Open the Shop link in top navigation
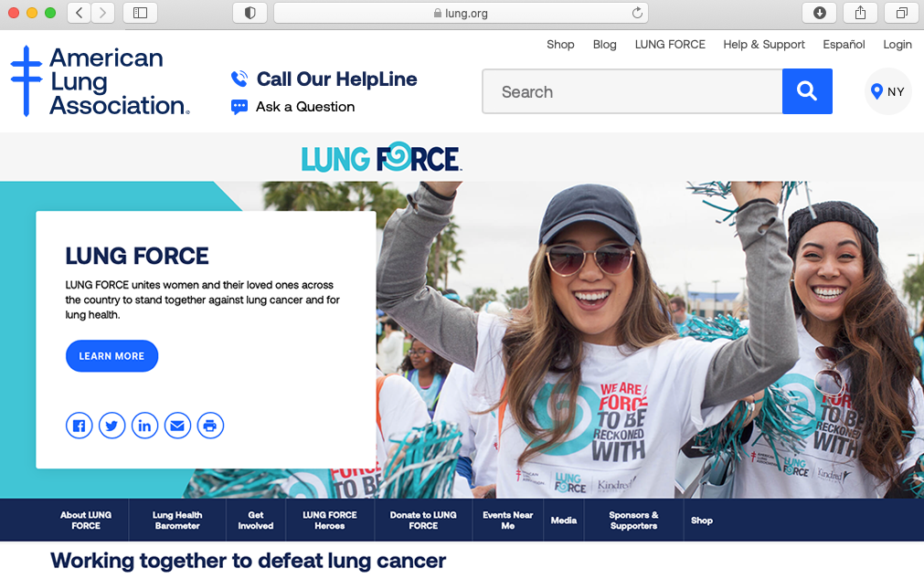The height and width of the screenshot is (579, 924). pos(560,45)
